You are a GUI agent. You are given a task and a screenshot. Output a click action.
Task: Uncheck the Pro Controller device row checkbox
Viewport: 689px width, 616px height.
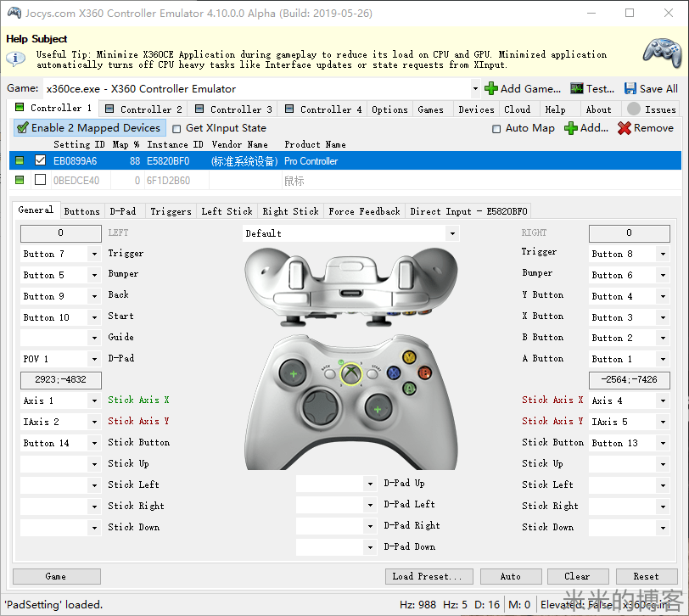coord(40,160)
